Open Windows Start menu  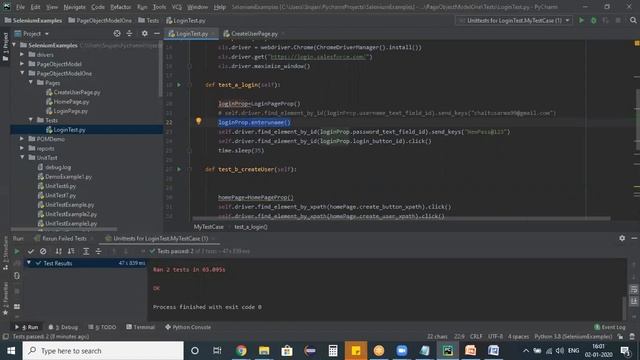pos(11,351)
